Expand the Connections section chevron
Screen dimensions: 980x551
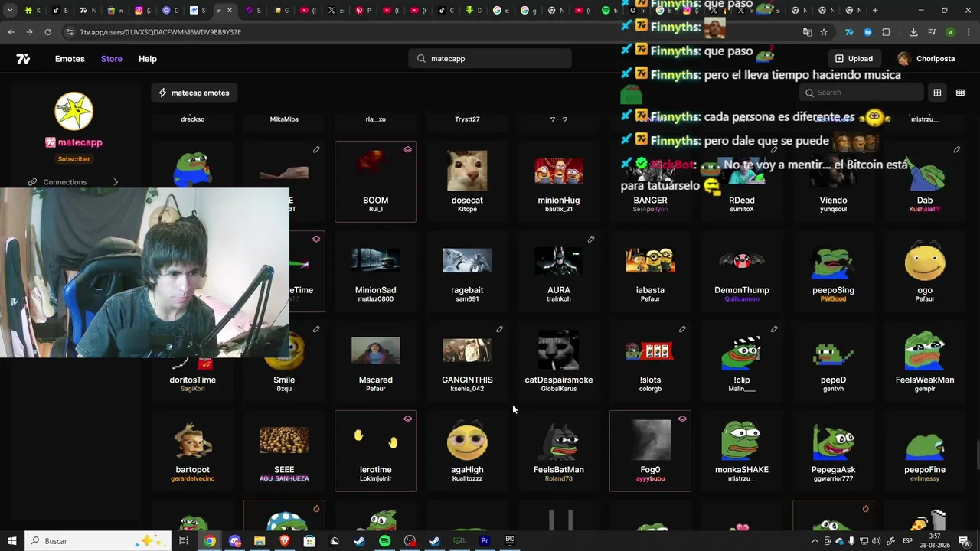pos(116,182)
